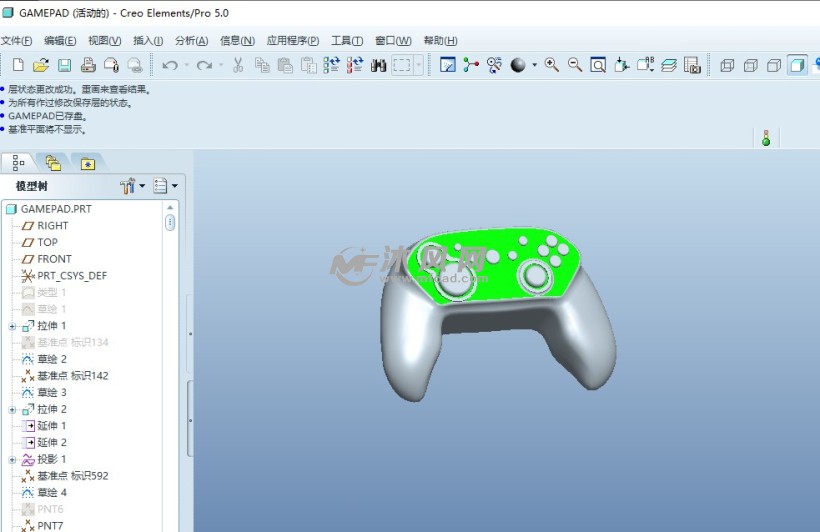Screen dimensions: 820x532
Task: Switch to wireframe display style
Action: pos(727,65)
